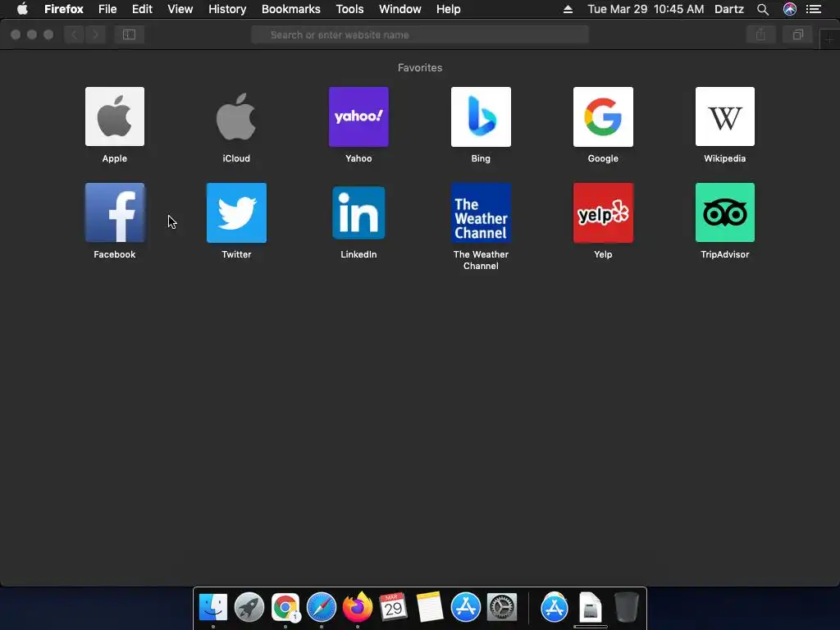Open the Apple menu in the menu bar

pyautogui.click(x=22, y=9)
